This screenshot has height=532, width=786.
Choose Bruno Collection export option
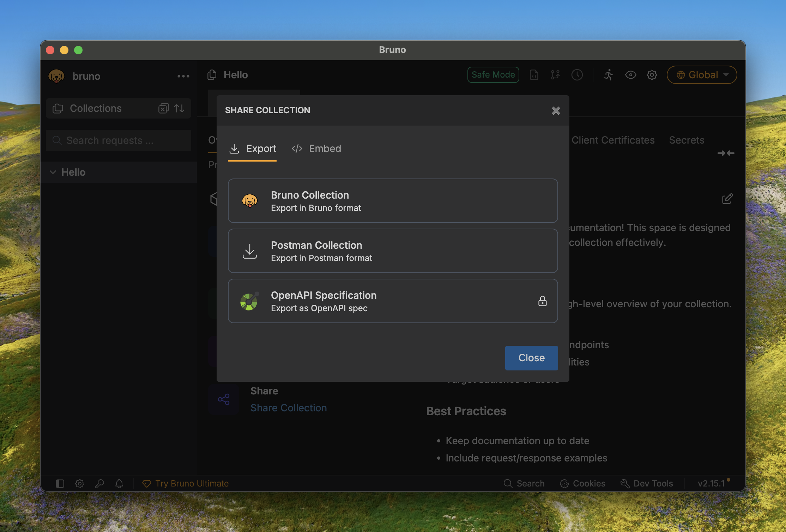393,201
